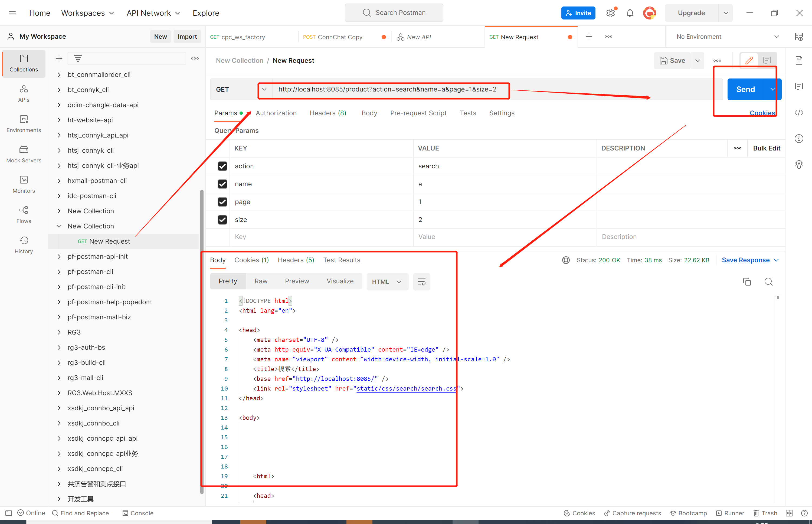Open the settings gear icon

[611, 13]
